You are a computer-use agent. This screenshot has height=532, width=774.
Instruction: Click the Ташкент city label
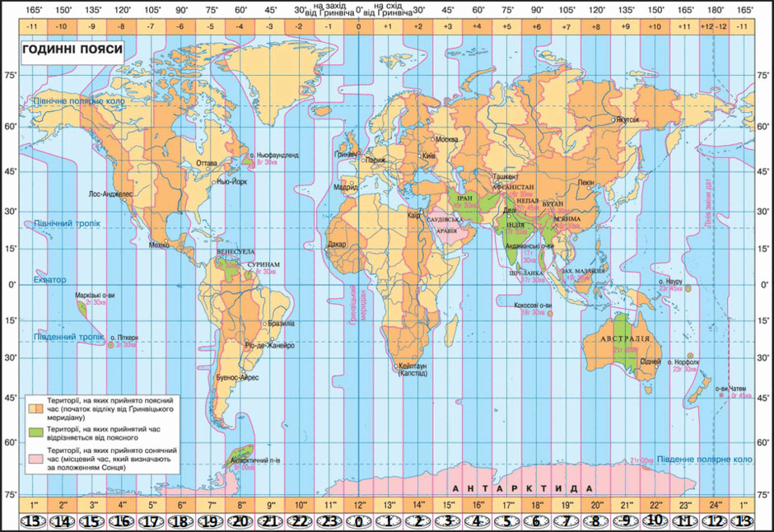[506, 176]
